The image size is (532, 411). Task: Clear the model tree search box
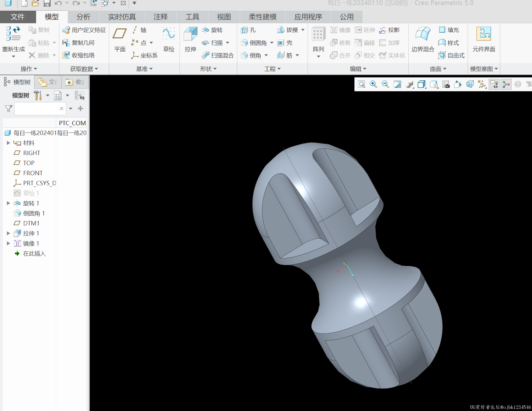tap(62, 109)
